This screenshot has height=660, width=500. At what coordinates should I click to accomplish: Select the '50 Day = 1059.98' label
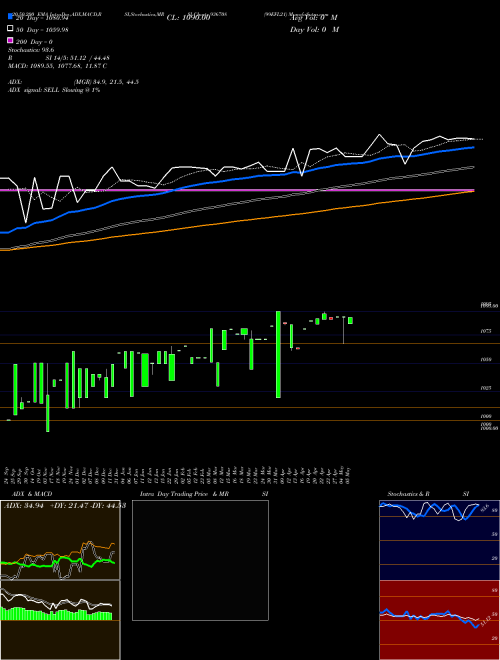click(42, 30)
